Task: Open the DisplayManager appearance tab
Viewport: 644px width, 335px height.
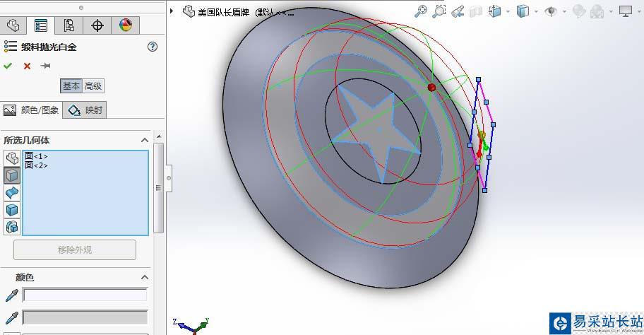Action: (x=125, y=25)
